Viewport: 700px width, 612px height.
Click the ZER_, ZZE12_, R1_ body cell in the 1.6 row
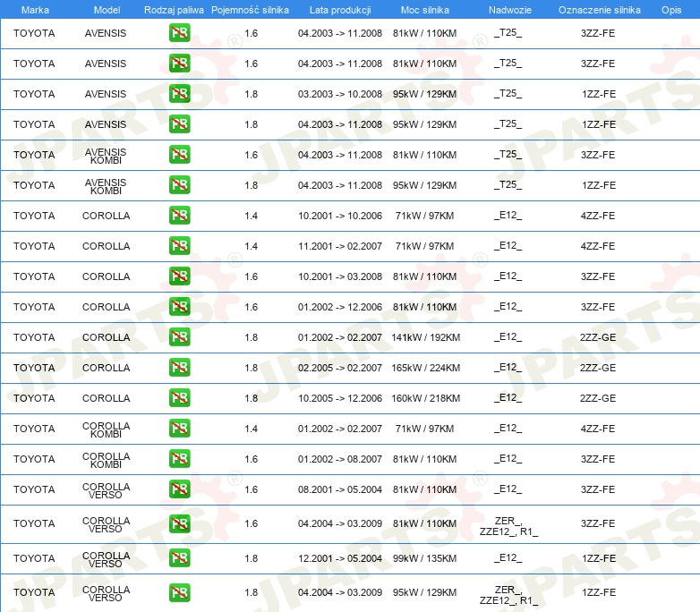(508, 526)
